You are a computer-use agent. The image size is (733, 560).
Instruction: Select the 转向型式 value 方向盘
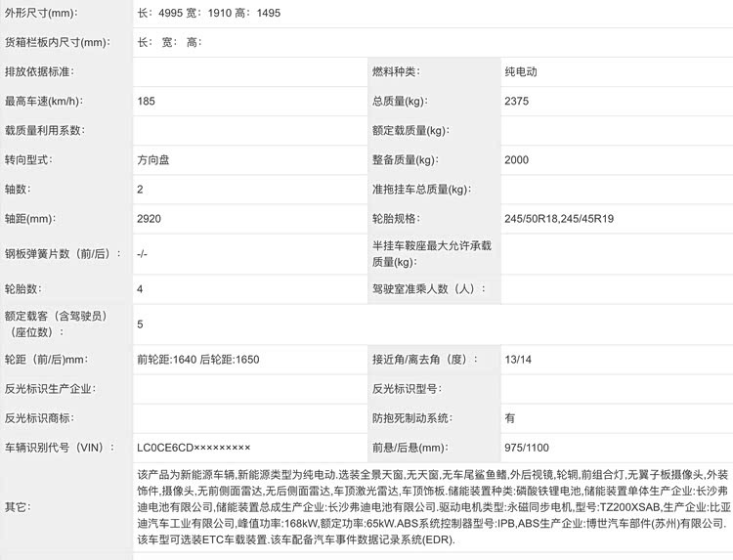(153, 159)
